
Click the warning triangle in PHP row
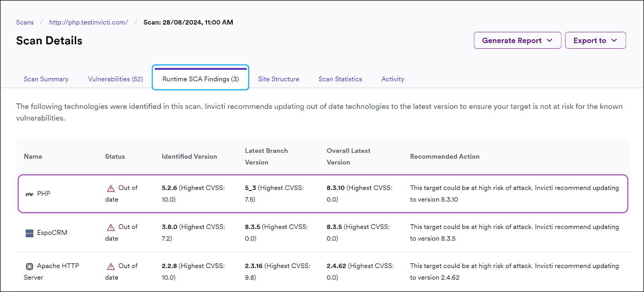[x=111, y=188]
